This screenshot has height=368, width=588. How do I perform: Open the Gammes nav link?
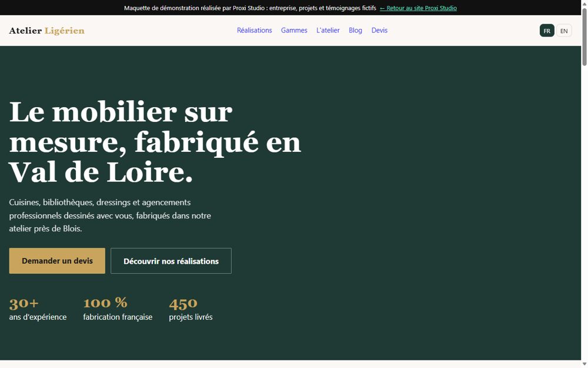(294, 31)
